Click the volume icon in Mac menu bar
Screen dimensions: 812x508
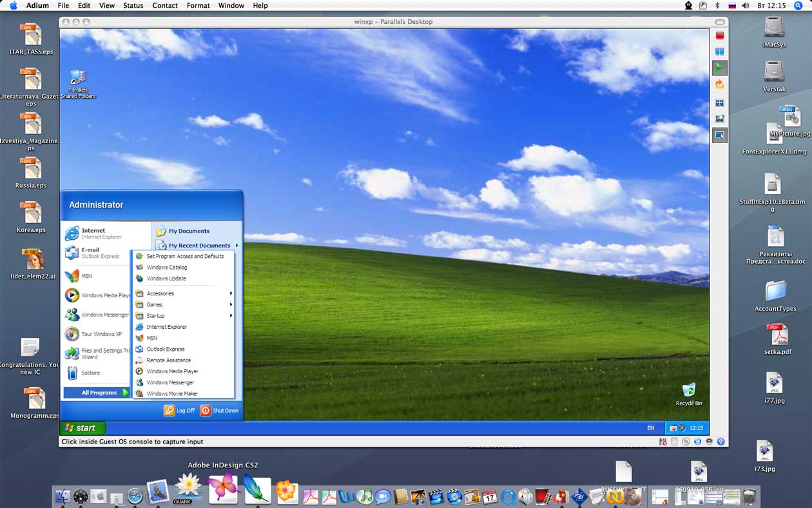[x=745, y=5]
